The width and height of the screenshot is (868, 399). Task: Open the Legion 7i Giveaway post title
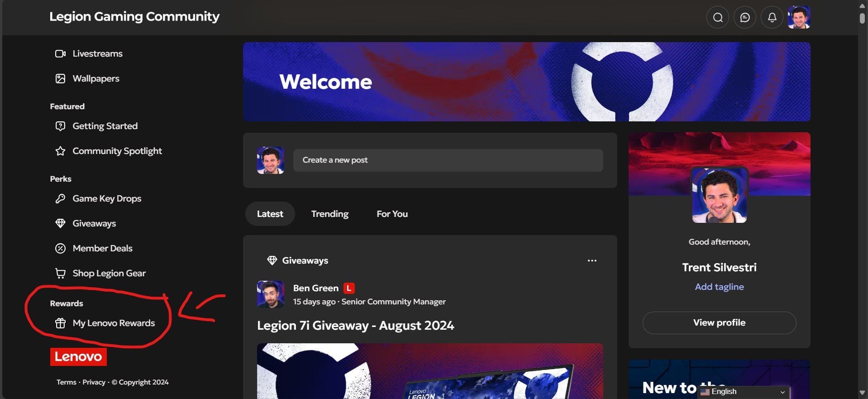[356, 326]
